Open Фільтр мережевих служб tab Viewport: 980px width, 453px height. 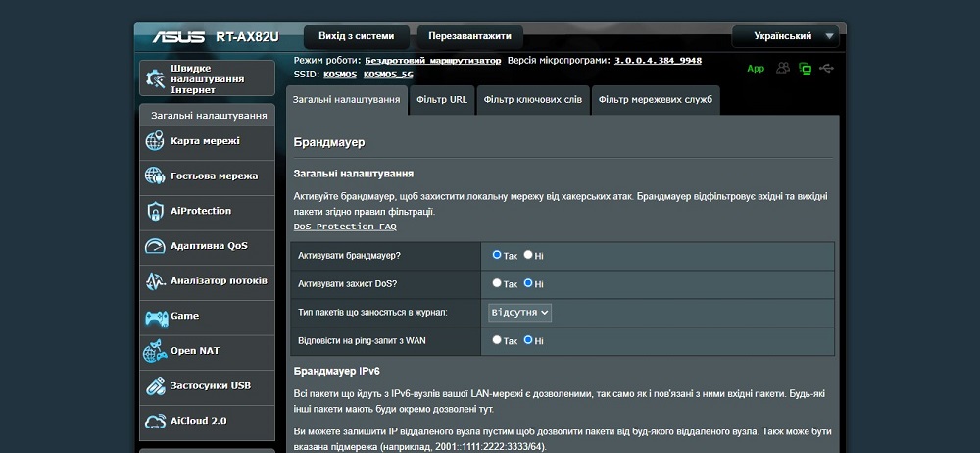656,100
